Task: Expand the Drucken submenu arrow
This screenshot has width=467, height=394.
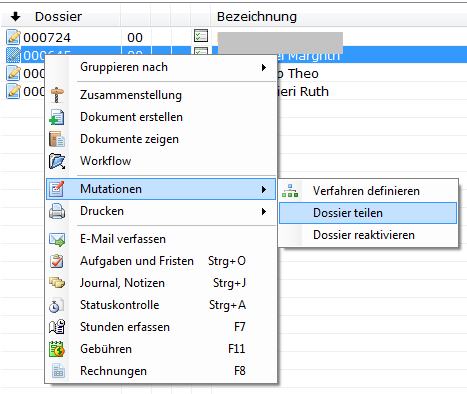Action: tap(264, 212)
